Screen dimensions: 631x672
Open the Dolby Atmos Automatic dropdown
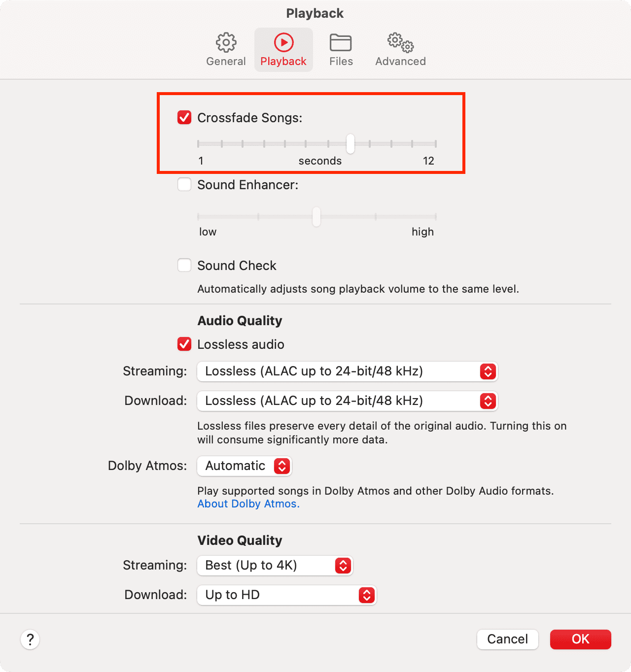(x=245, y=466)
